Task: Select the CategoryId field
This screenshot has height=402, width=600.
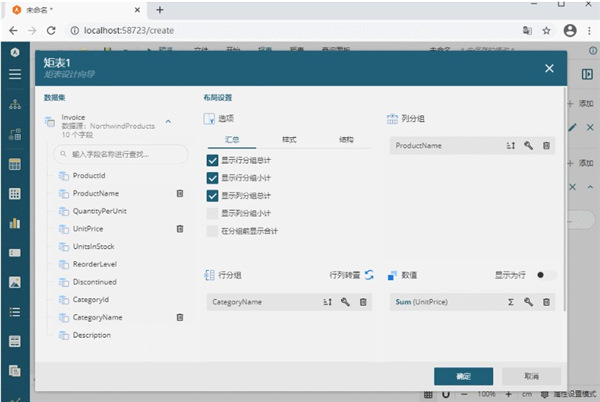Action: point(91,299)
